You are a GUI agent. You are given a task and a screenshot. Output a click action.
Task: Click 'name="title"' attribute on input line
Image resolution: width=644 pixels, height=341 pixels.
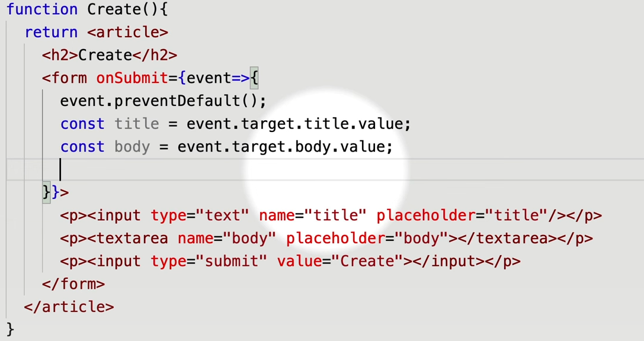[312, 215]
